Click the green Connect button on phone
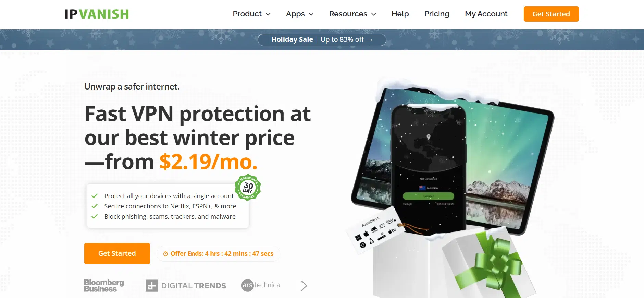Image resolution: width=644 pixels, height=298 pixels. point(428,196)
